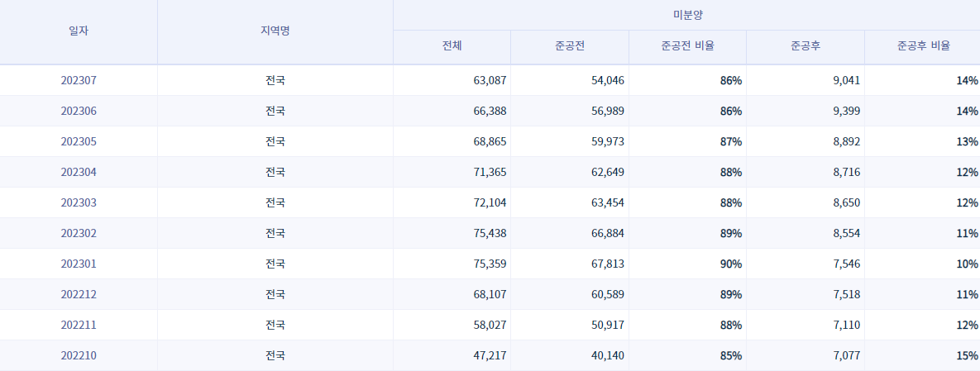The width and height of the screenshot is (980, 371).
Task: Click post-completion value 7,077
Action: coord(847,355)
